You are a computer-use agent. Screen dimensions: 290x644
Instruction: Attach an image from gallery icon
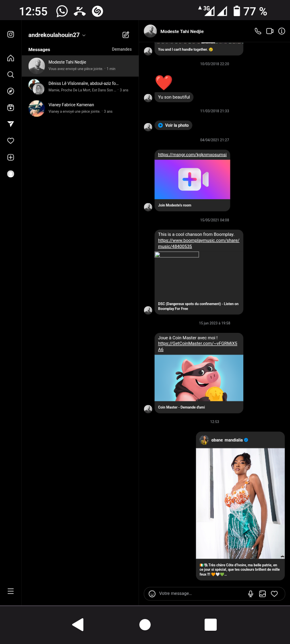point(263,594)
